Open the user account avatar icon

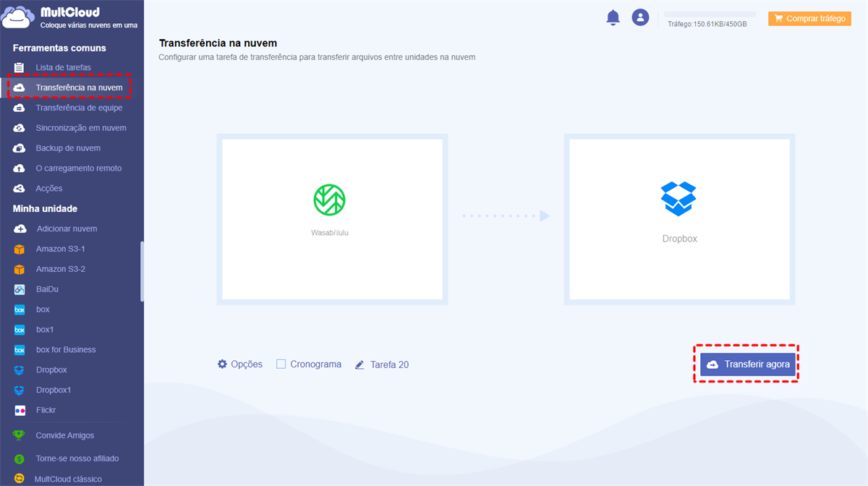click(640, 17)
